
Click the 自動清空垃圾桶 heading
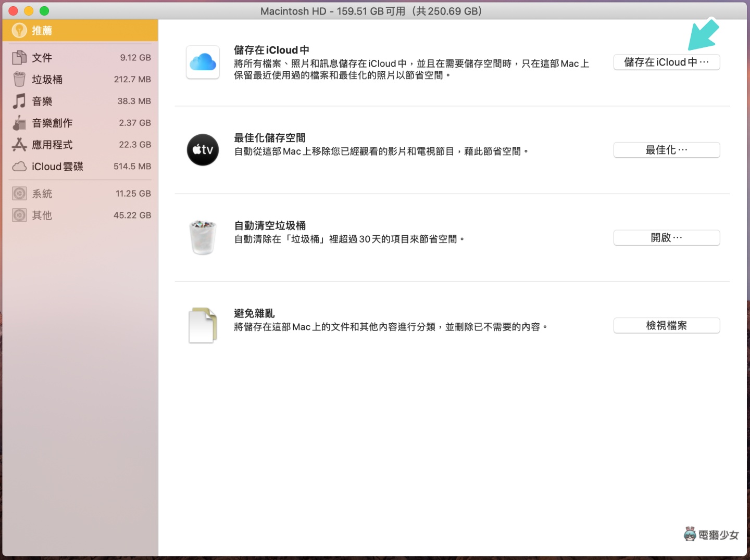coord(270,225)
